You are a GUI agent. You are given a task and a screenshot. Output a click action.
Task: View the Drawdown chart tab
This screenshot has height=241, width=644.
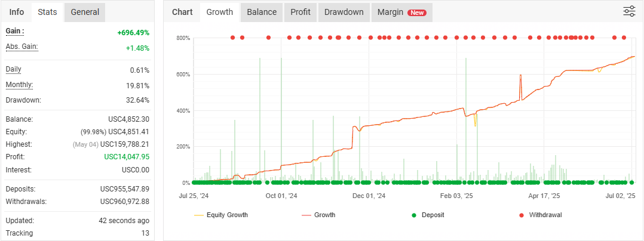pos(344,12)
